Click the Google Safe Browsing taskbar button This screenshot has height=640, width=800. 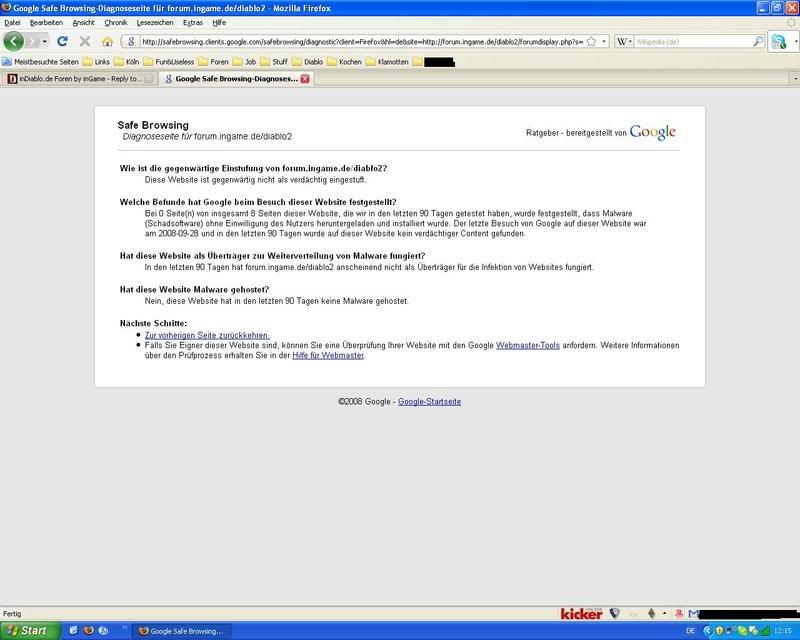coord(182,631)
